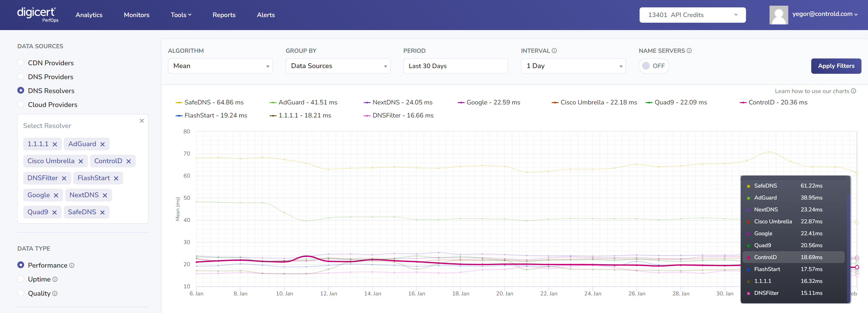Select the CDN Providers radio button

pos(21,63)
